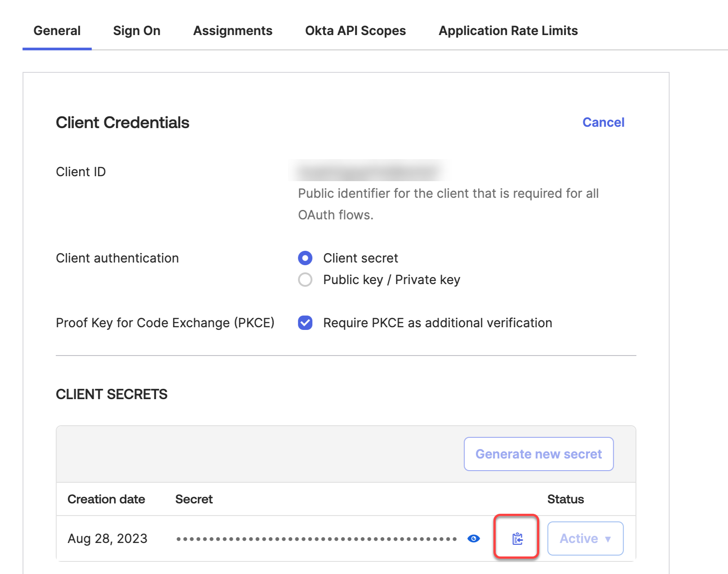This screenshot has width=728, height=574.
Task: Switch to the Sign On tab
Action: [x=137, y=31]
